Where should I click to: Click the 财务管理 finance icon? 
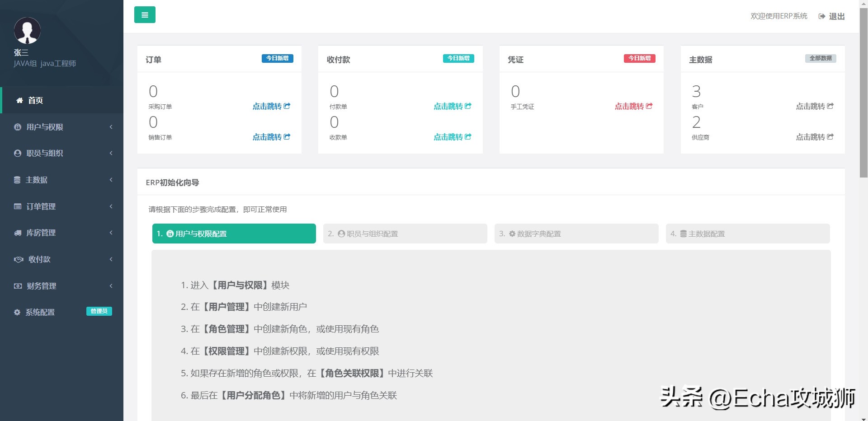coord(17,285)
